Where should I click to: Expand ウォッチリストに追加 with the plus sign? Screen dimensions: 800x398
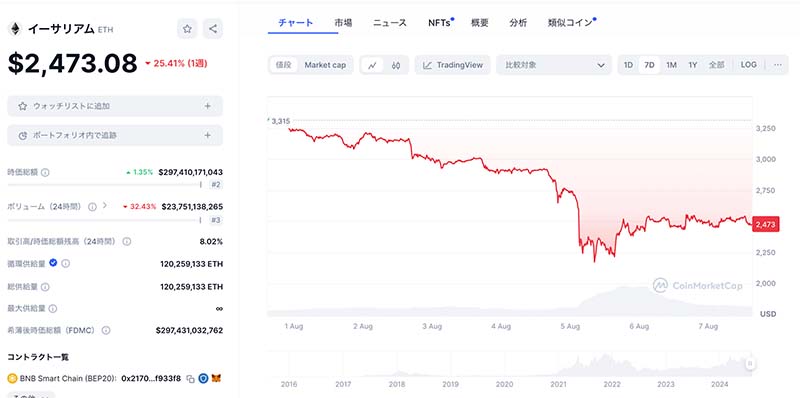coord(208,106)
